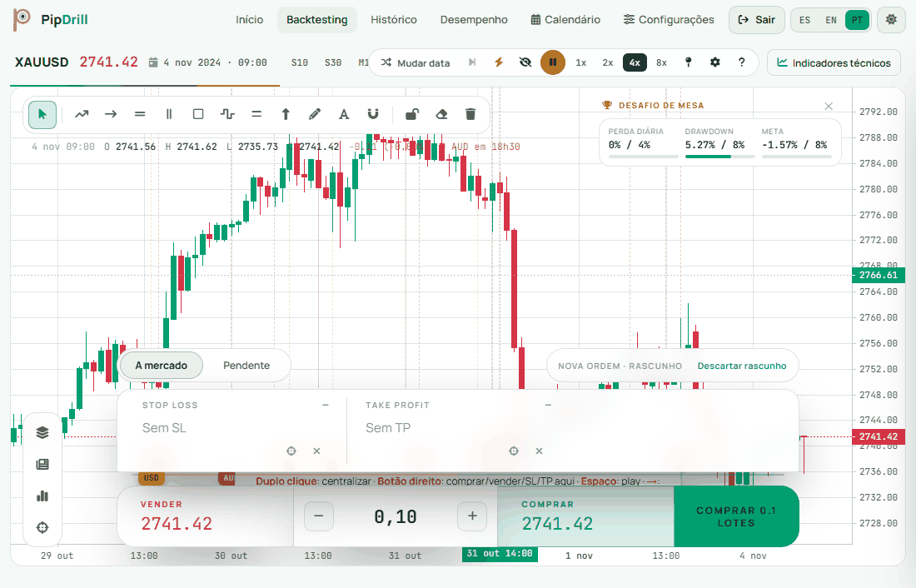Select the vertical line tool
Image resolution: width=916 pixels, height=588 pixels.
169,115
